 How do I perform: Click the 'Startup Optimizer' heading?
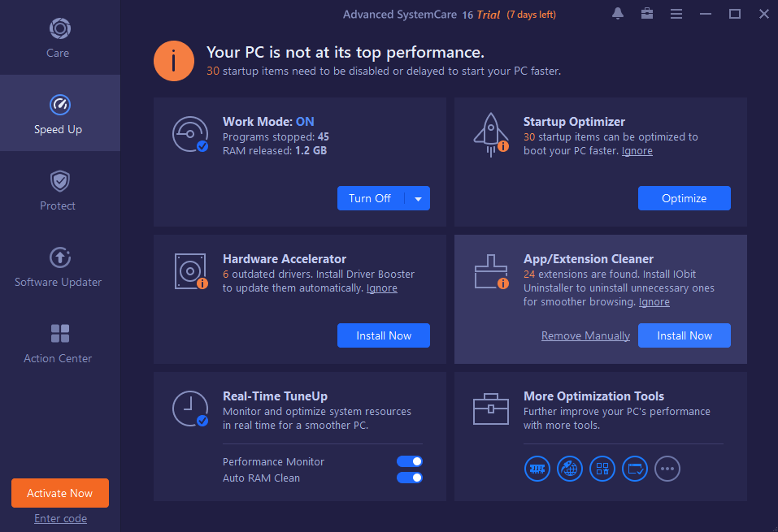[574, 122]
